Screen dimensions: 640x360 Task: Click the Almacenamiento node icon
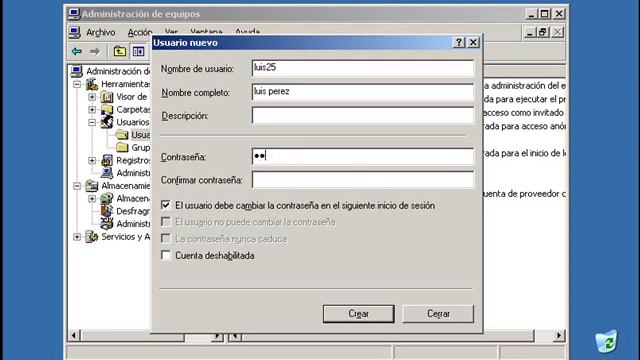pos(92,186)
